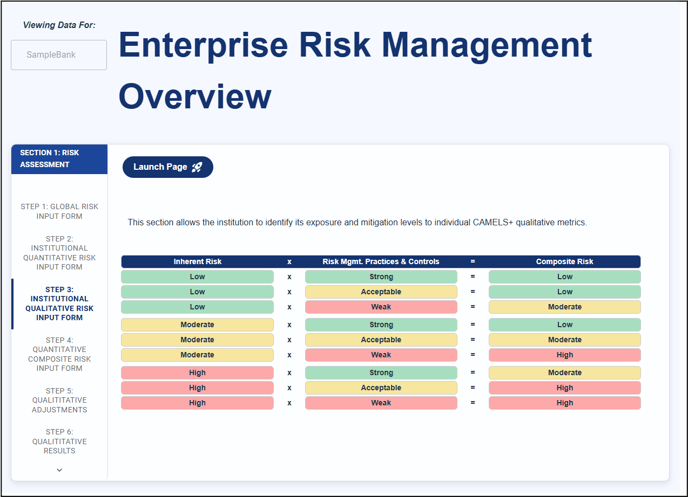Select the red Weak cell in last row
Image resolution: width=688 pixels, height=497 pixels.
point(381,403)
